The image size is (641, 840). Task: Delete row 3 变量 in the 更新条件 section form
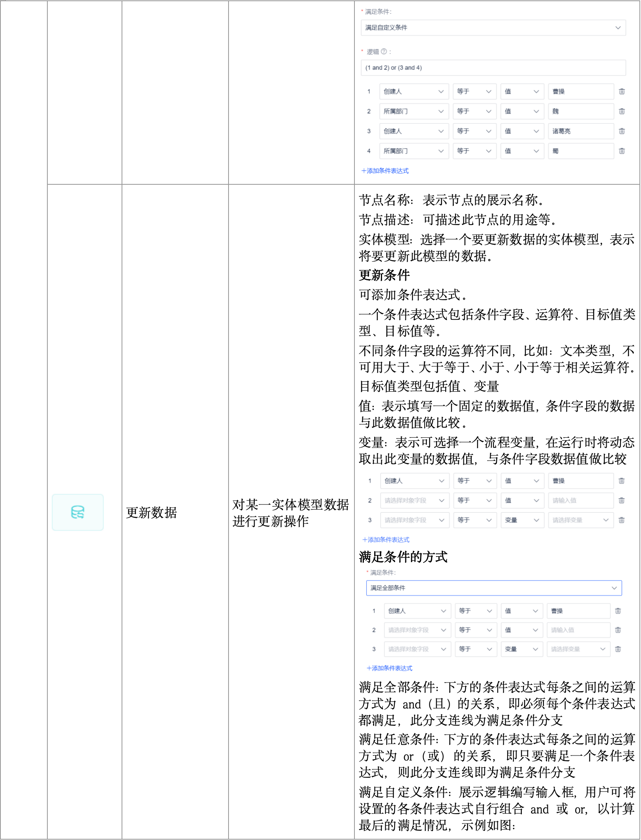click(x=621, y=520)
